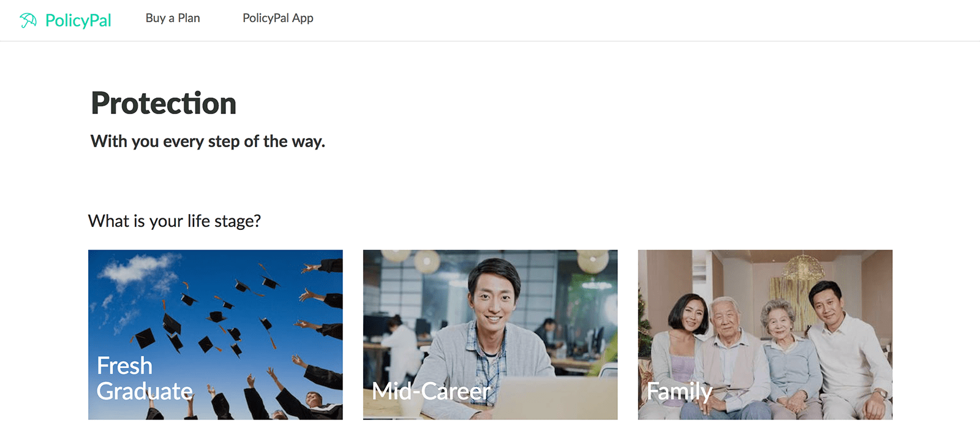The width and height of the screenshot is (980, 447).
Task: Choose the Mid-Career life stage card
Action: coord(490,335)
